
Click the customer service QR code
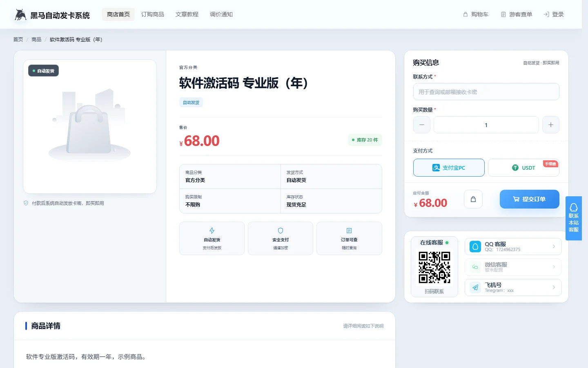pos(434,267)
